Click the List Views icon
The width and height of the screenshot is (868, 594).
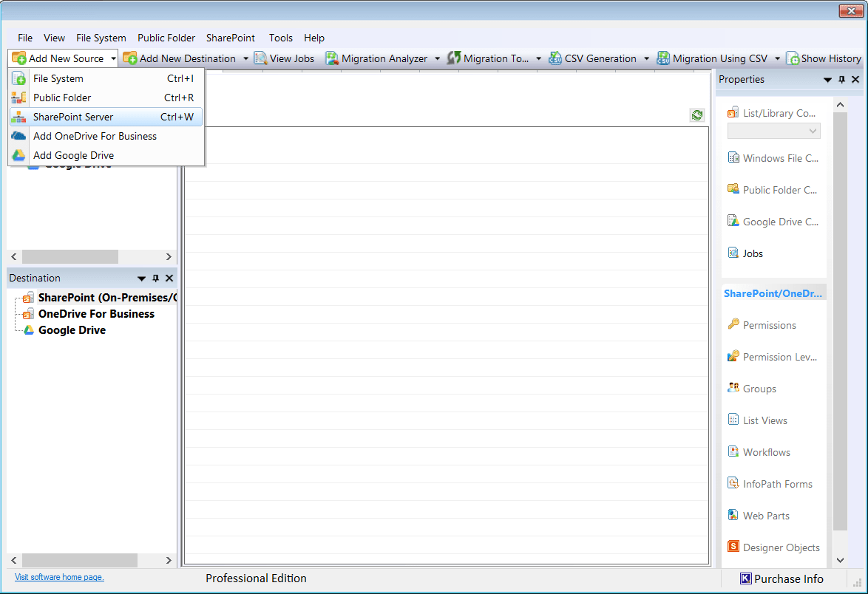tap(733, 420)
